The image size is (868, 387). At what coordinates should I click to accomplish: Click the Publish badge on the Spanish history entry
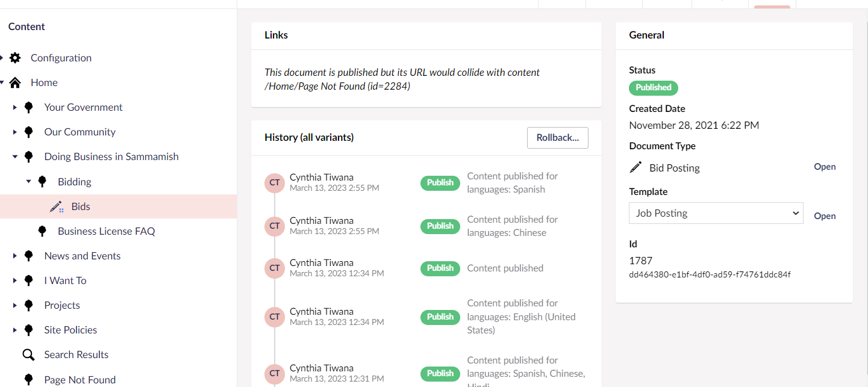(440, 183)
